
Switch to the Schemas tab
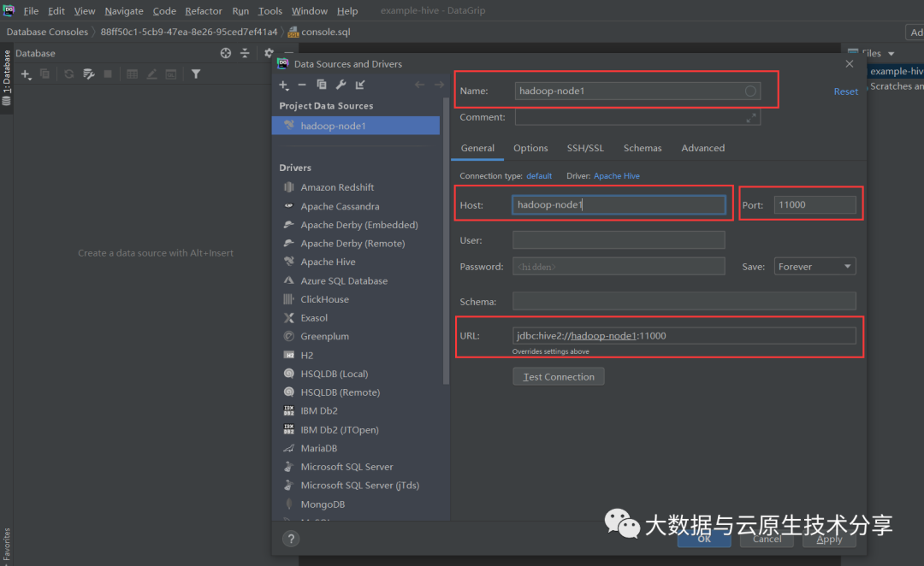(x=643, y=148)
